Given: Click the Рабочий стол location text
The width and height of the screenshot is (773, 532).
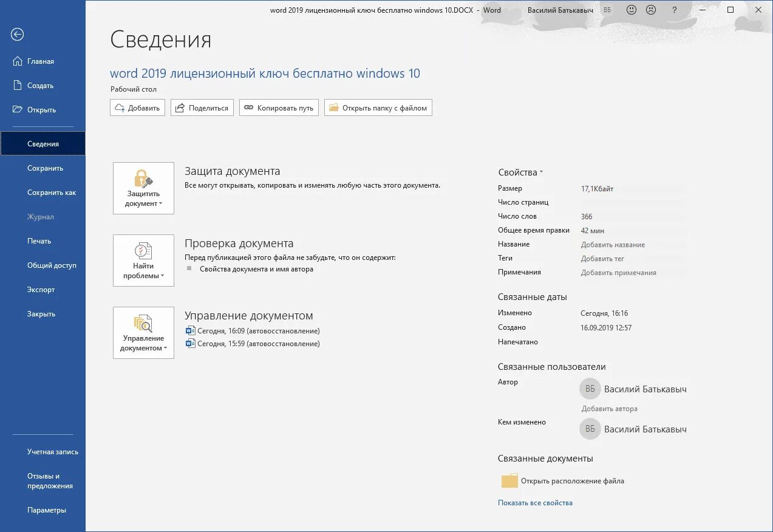Looking at the screenshot, I should (134, 89).
